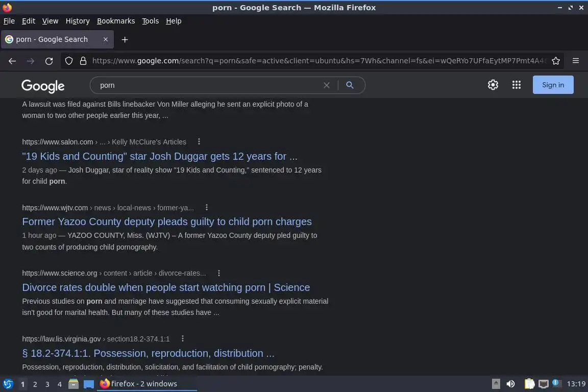Open the tracking protection shield icon
The height and width of the screenshot is (392, 588).
click(69, 61)
